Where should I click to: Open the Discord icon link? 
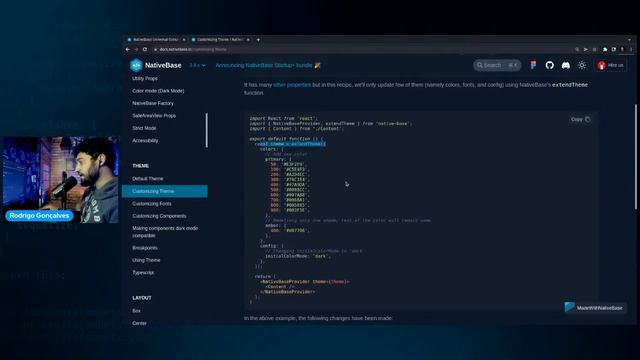[x=566, y=65]
